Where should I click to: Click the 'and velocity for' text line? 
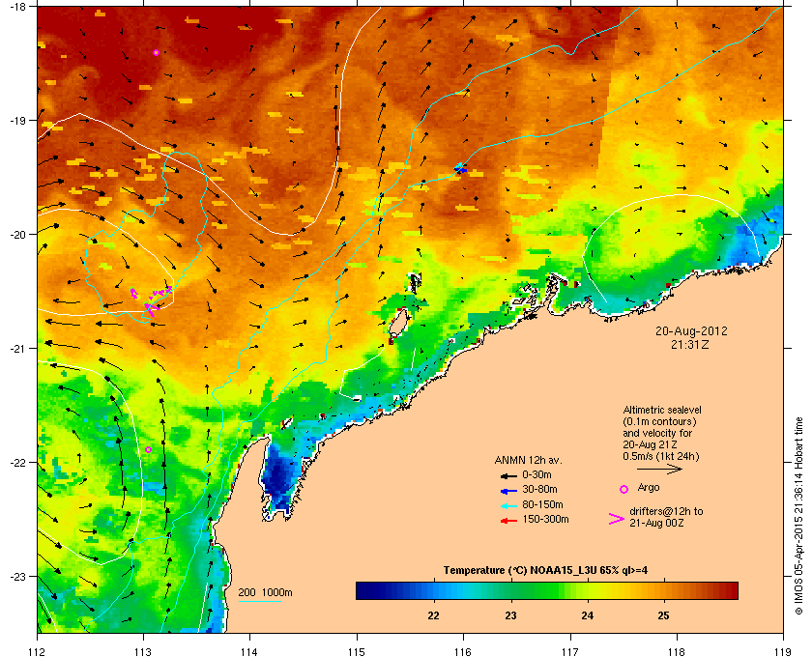coord(657,433)
